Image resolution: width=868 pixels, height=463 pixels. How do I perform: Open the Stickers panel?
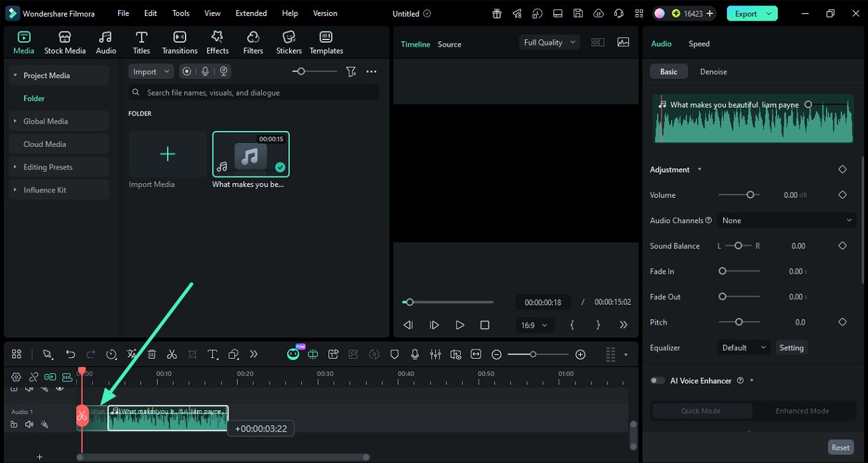(x=289, y=43)
